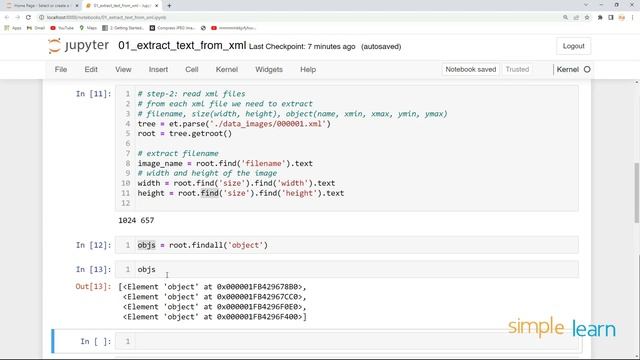Image resolution: width=640 pixels, height=360 pixels.
Task: Click the kernel idle indicator circle
Action: pos(587,69)
